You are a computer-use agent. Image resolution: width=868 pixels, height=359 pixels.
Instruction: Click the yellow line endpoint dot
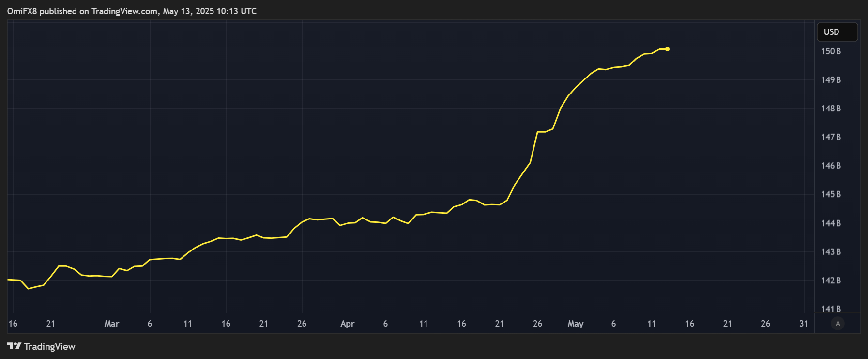pyautogui.click(x=667, y=49)
